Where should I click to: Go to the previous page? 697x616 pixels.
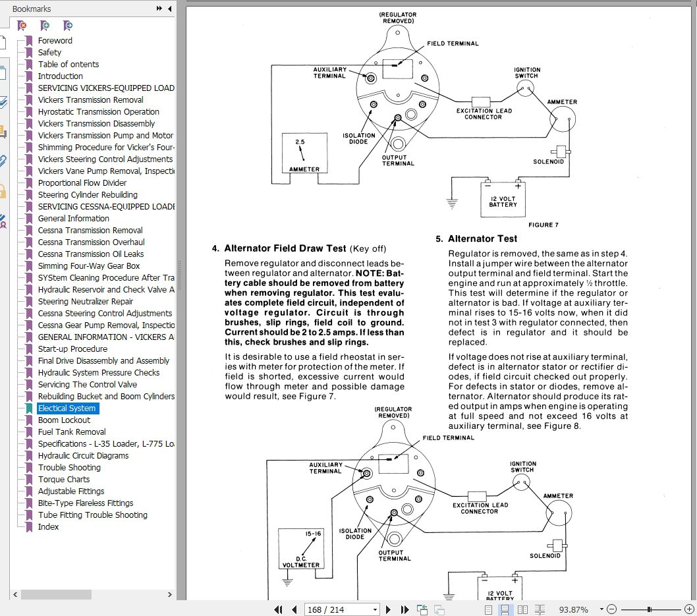coord(294,609)
